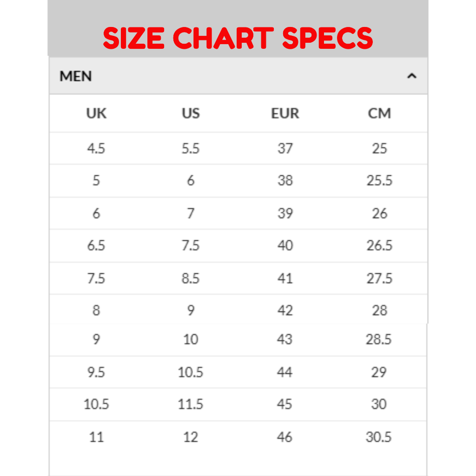Select EUR size 44 cell
This screenshot has height=476, width=476.
coord(284,372)
